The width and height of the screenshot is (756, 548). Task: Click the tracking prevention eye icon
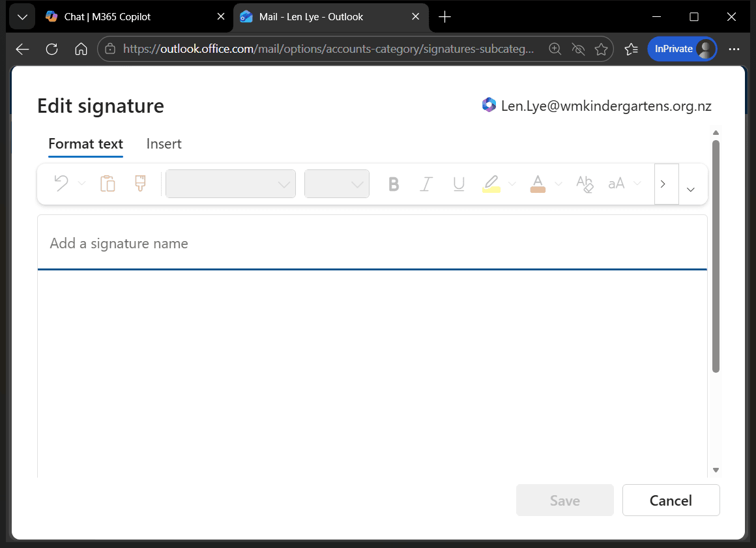(578, 49)
